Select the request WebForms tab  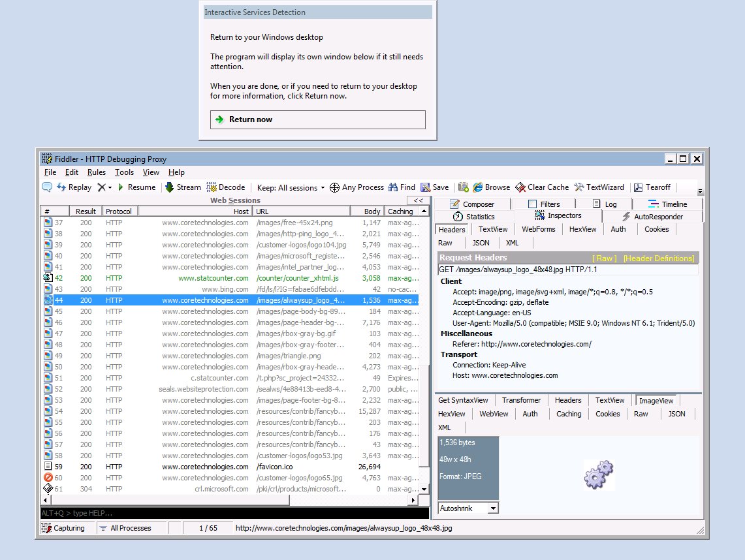pos(538,229)
